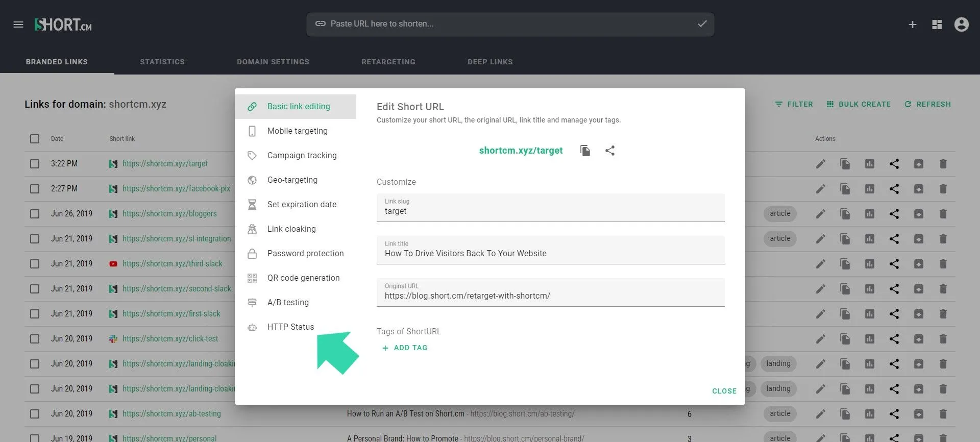Click the plus icon in top bar
980x442 pixels.
coord(913,24)
